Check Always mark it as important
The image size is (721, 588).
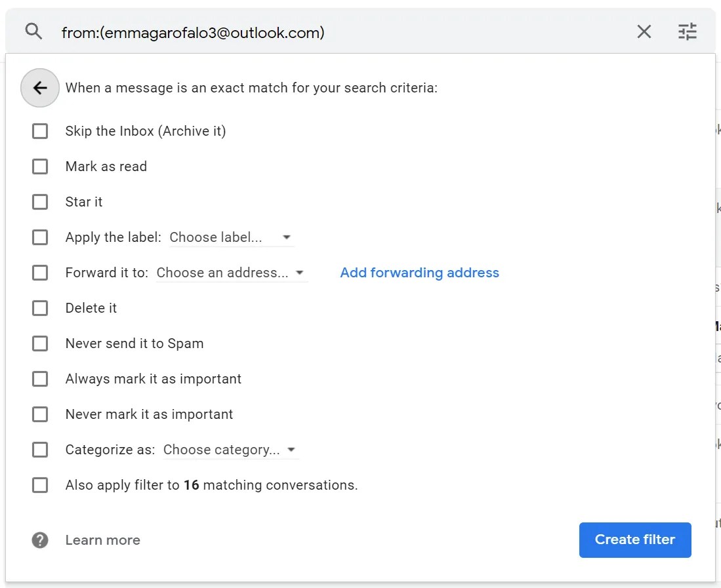point(39,378)
